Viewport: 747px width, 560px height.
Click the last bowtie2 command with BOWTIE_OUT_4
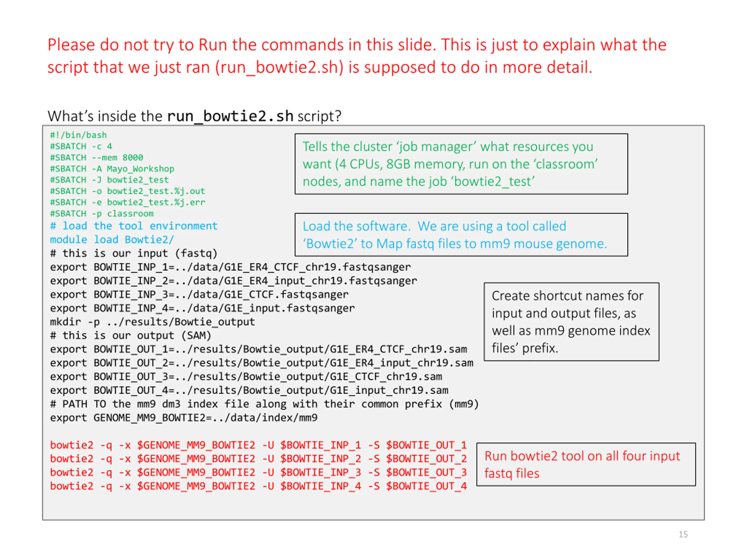pos(258,486)
